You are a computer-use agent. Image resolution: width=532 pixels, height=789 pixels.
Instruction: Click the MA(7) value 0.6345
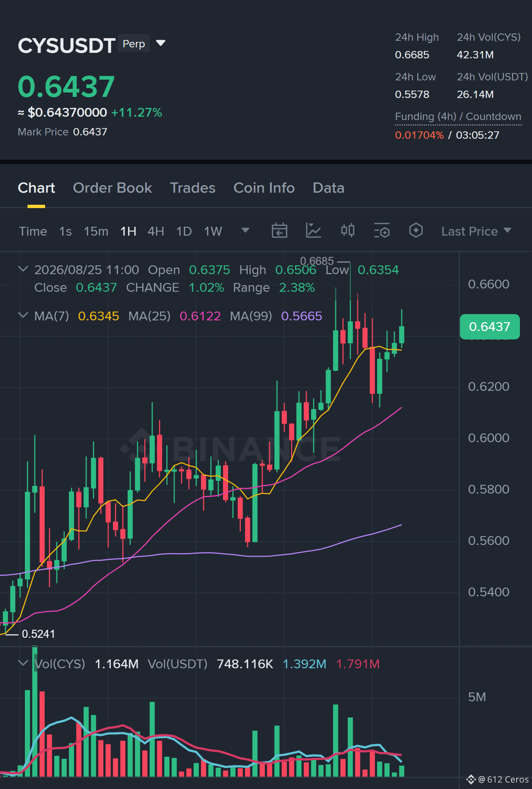99,316
